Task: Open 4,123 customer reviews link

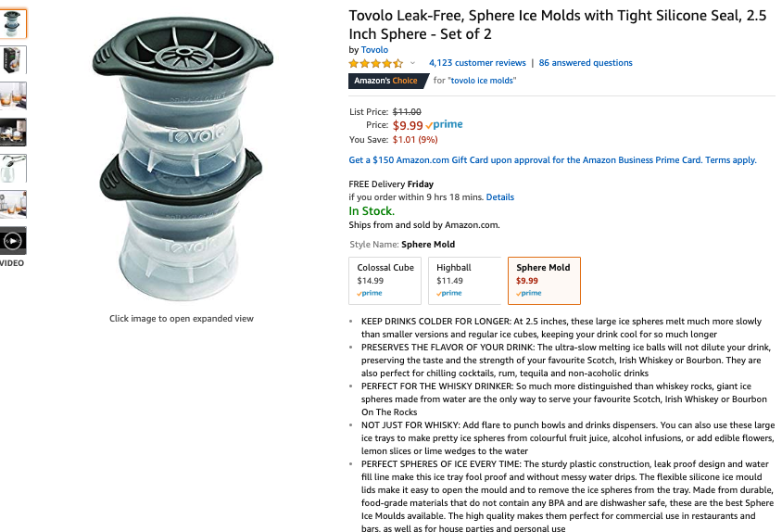Action: coord(477,63)
